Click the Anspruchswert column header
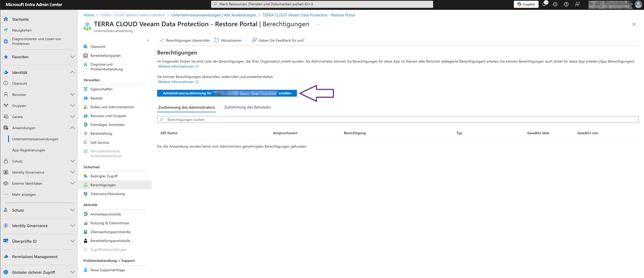 [285, 133]
